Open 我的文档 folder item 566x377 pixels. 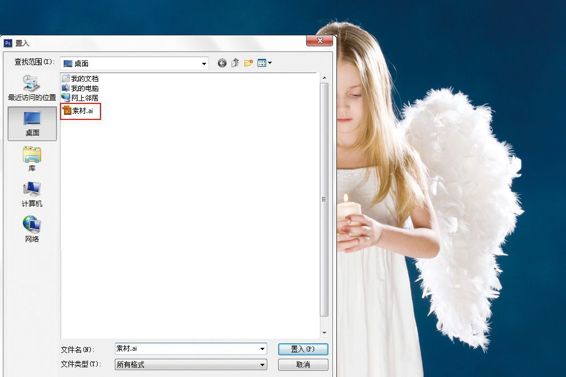tap(80, 78)
